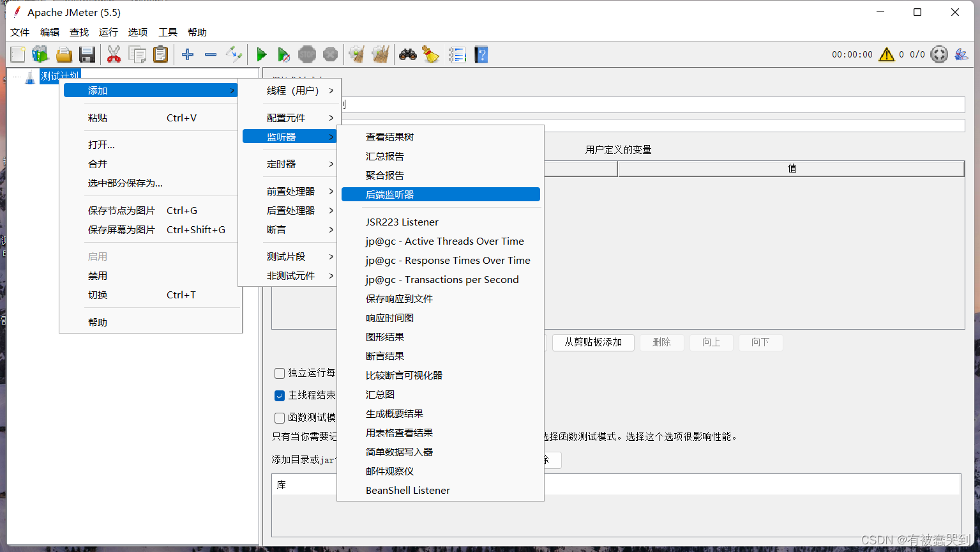Image resolution: width=980 pixels, height=552 pixels.
Task: Click the Collapse all minus icon
Action: tap(211, 55)
